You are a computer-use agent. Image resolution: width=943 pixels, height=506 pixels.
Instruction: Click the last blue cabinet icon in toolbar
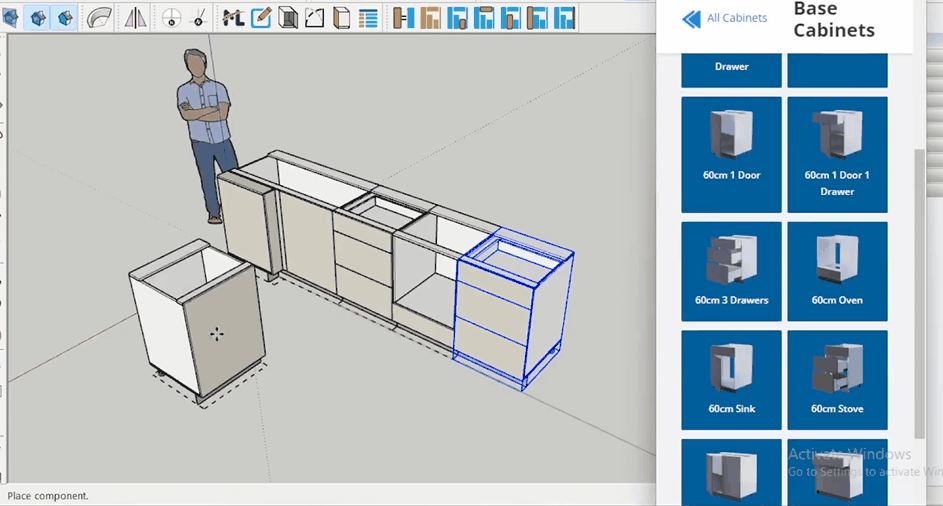click(564, 17)
